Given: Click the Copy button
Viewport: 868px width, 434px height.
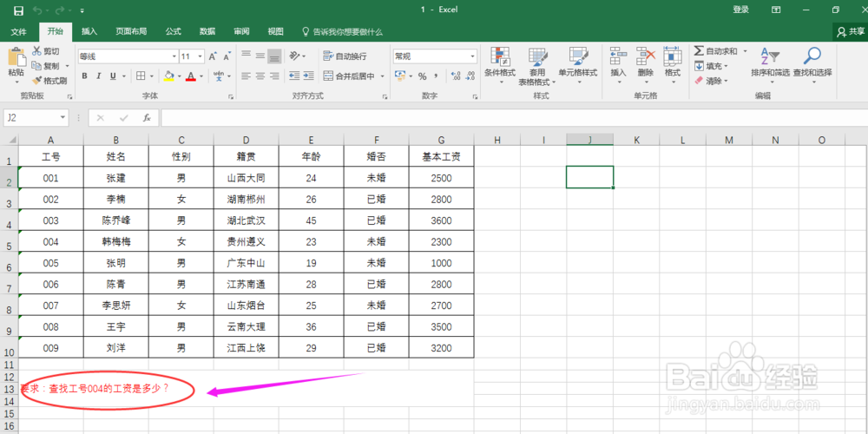Looking at the screenshot, I should tap(47, 66).
